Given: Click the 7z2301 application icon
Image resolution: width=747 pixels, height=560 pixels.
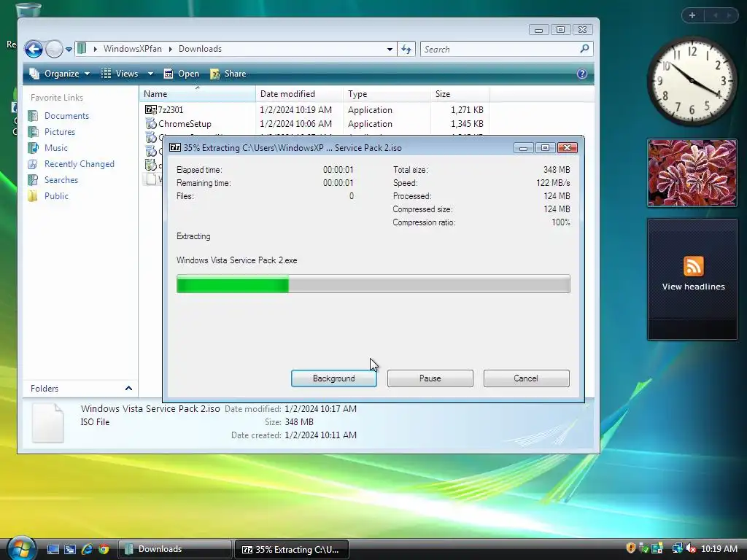Looking at the screenshot, I should [x=150, y=110].
